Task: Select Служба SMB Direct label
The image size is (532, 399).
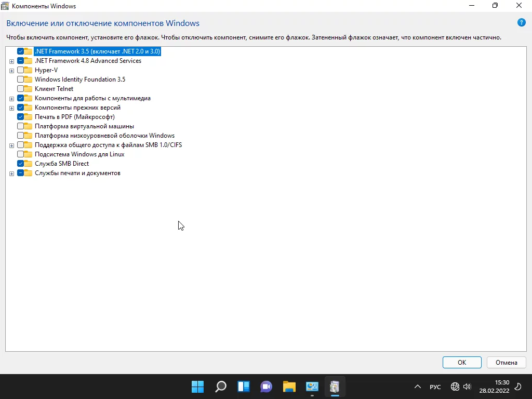Action: [62, 164]
